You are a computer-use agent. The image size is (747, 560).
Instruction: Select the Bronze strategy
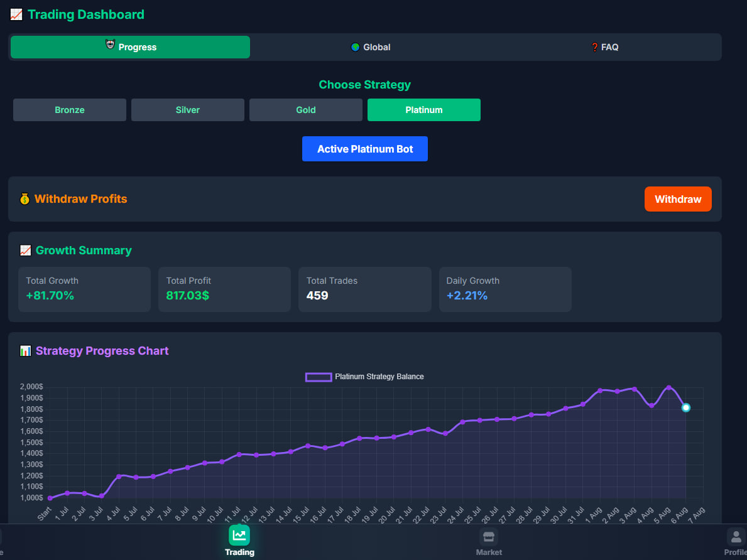click(70, 110)
